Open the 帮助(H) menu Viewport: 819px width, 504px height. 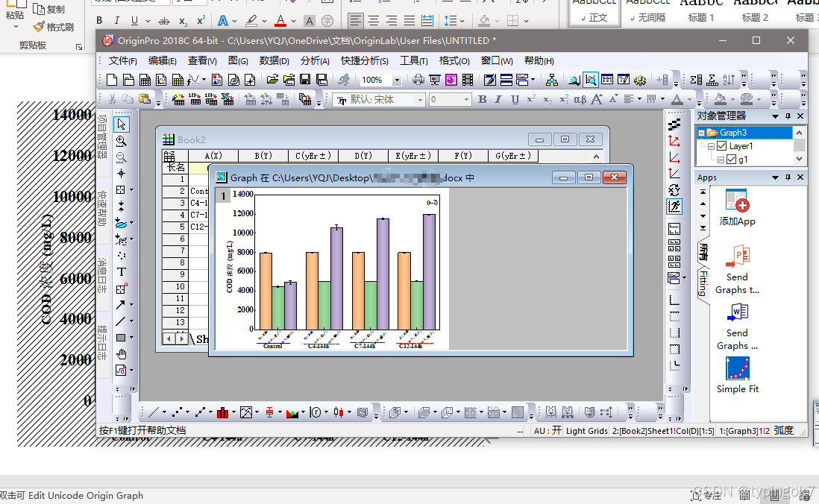point(539,60)
